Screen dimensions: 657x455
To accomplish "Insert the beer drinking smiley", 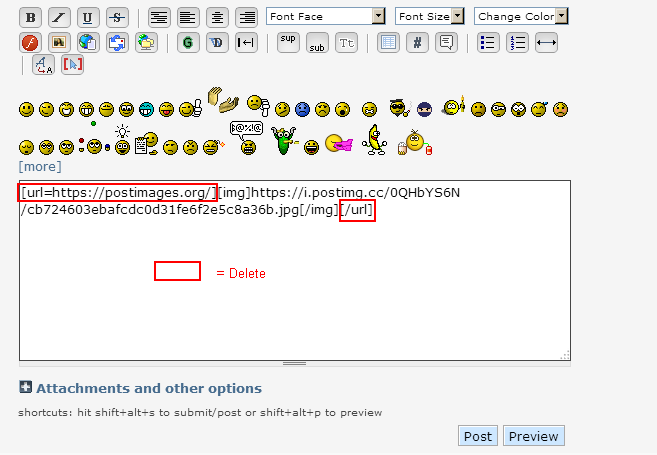I will click(x=415, y=142).
